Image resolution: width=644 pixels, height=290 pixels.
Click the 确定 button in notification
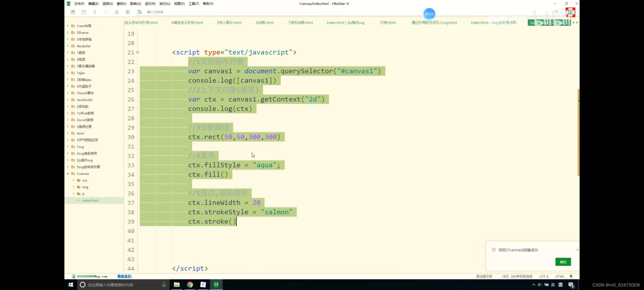(563, 262)
